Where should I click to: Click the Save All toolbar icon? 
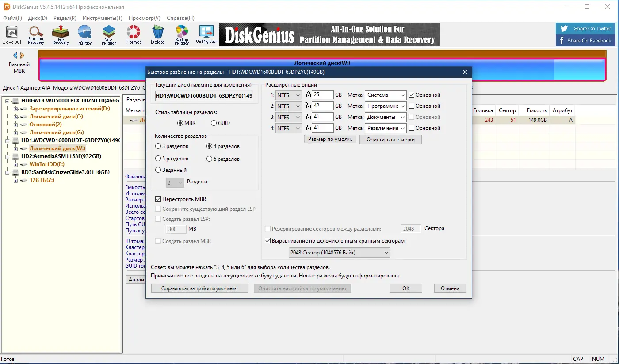pos(11,35)
